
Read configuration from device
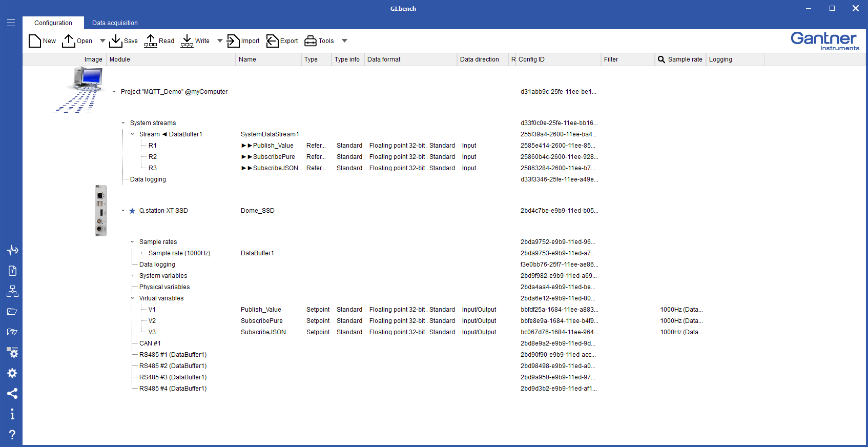(x=151, y=41)
